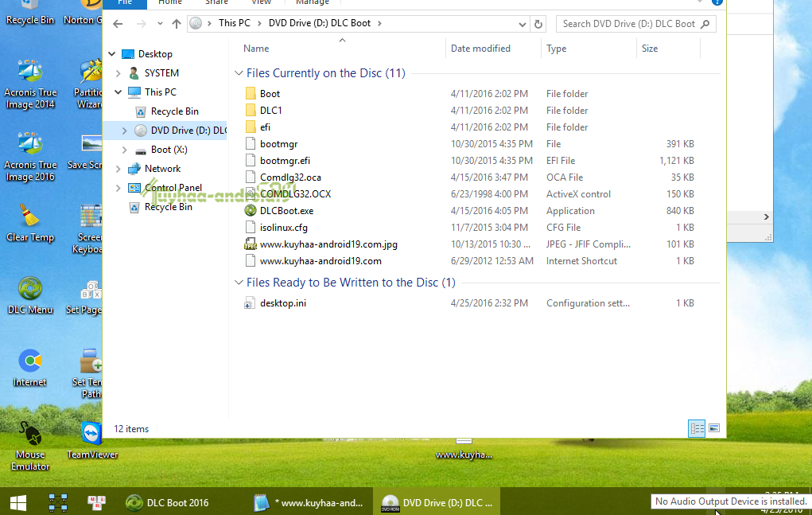
Task: Open the Acronis True Image 2016 desktop icon
Action: (30, 157)
